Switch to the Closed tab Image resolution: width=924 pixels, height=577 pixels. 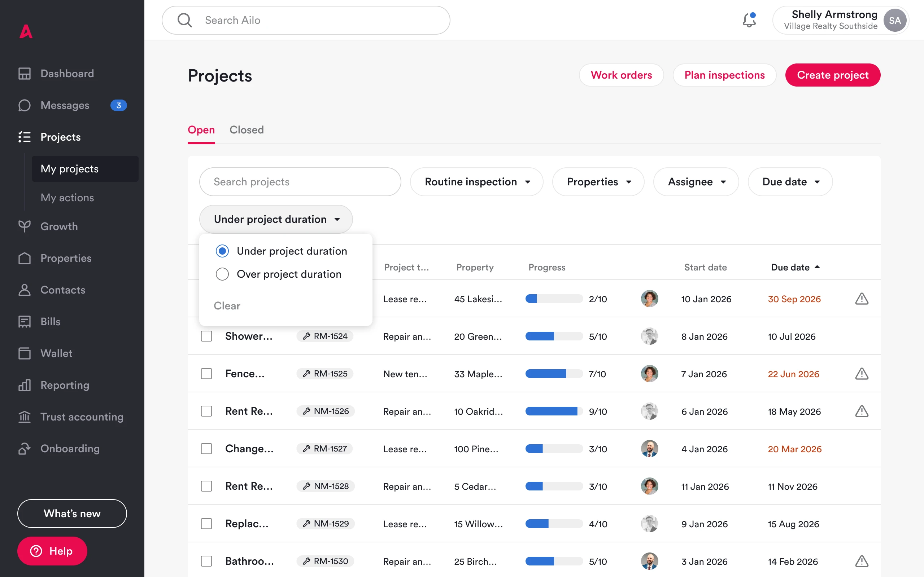pyautogui.click(x=246, y=130)
